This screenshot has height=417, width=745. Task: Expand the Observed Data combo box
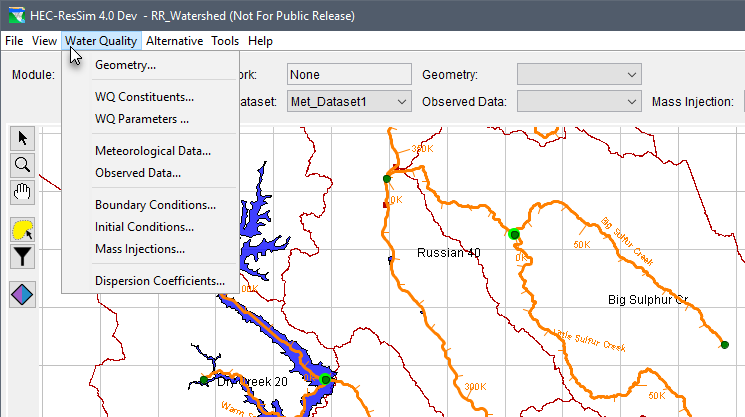pyautogui.click(x=579, y=102)
